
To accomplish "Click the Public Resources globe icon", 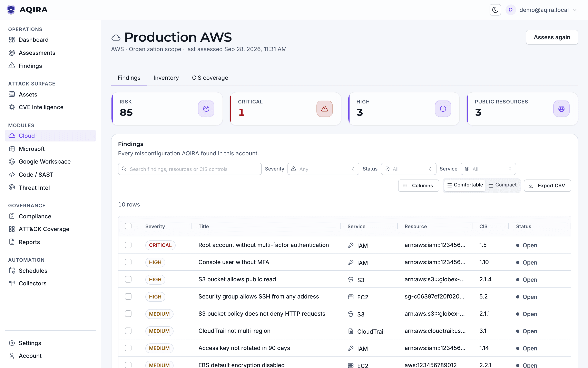I will pos(561,109).
